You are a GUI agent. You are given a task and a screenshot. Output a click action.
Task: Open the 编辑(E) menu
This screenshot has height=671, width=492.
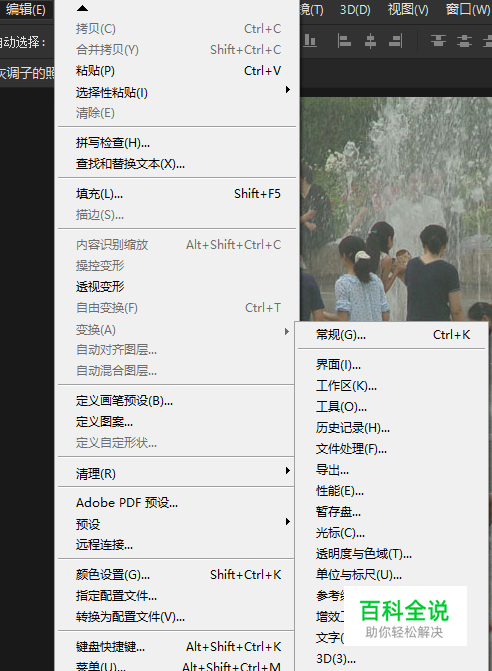click(26, 9)
